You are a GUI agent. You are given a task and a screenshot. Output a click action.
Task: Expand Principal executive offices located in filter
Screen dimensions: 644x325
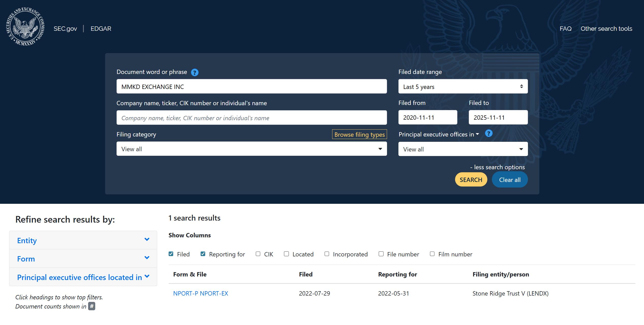pyautogui.click(x=83, y=277)
